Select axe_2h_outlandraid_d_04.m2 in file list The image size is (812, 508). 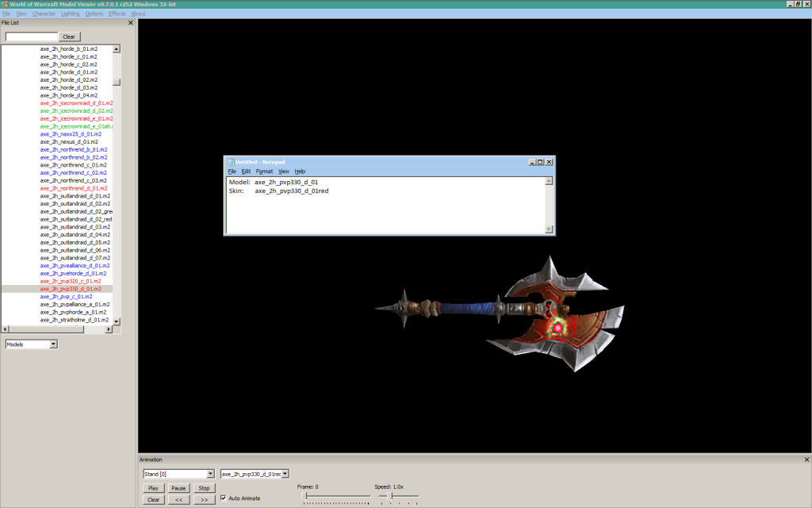[75, 235]
